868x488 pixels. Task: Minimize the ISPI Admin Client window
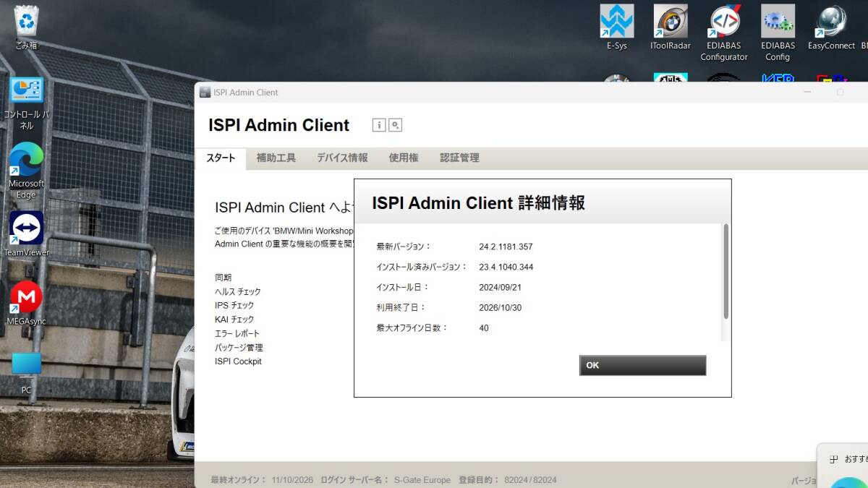[x=808, y=93]
